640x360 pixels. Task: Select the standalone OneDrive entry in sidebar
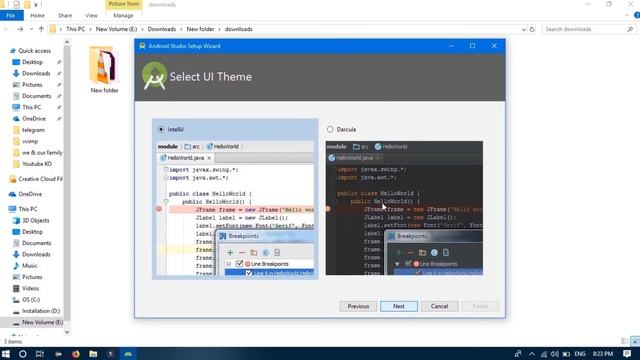coord(30,194)
